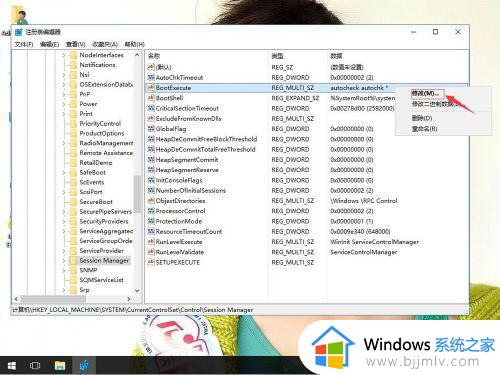The height and width of the screenshot is (375, 500).
Task: Choose 删除(D) in the context menu
Action: [422, 118]
